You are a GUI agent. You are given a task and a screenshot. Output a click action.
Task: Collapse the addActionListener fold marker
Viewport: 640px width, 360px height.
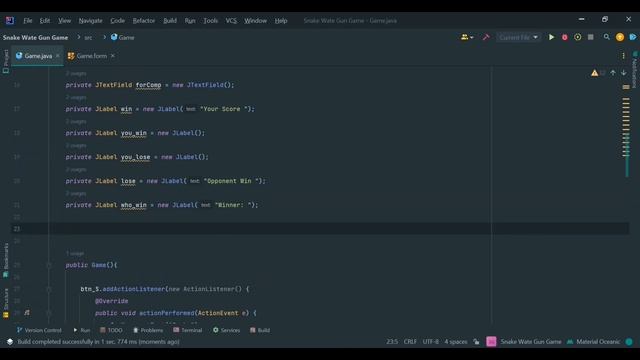coord(49,289)
